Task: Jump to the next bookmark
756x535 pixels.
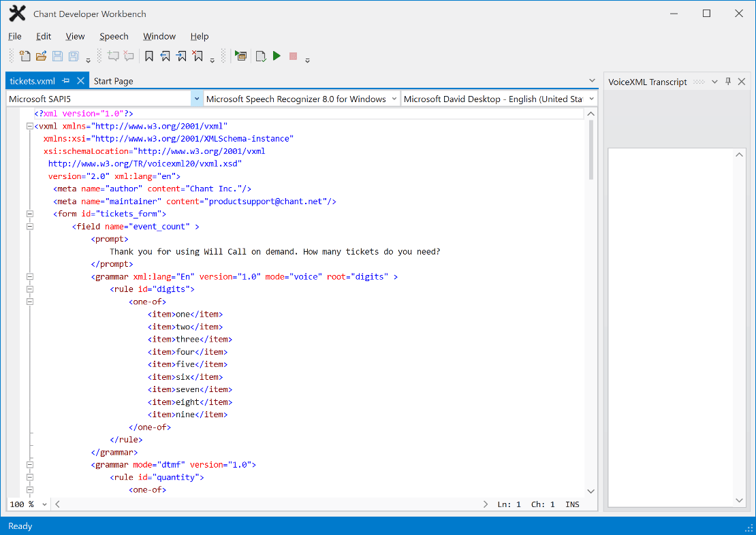Action: (x=181, y=56)
